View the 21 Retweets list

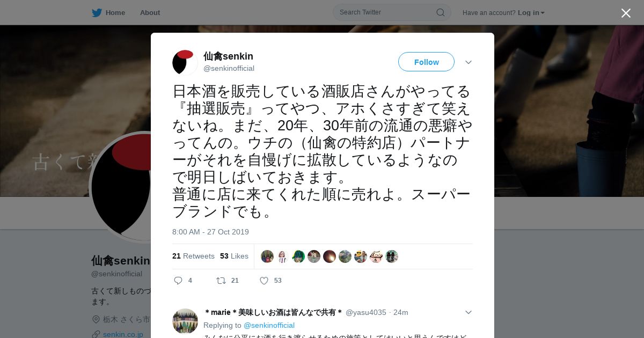(193, 256)
